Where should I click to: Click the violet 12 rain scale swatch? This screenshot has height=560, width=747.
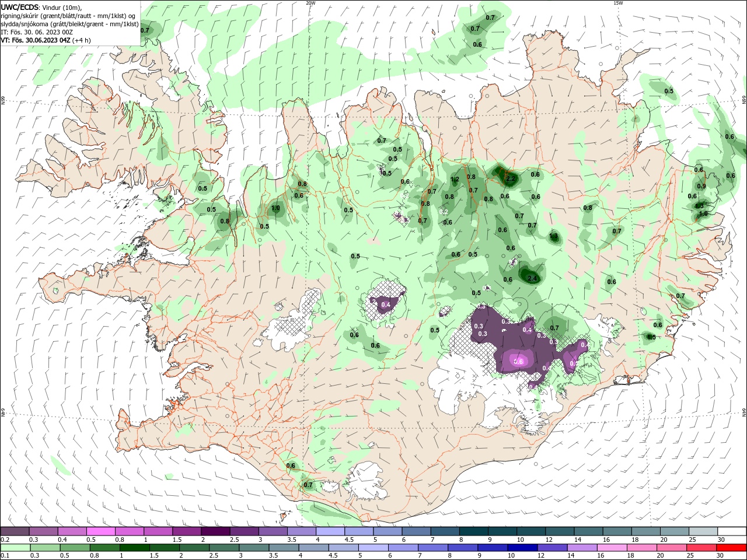(x=552, y=548)
